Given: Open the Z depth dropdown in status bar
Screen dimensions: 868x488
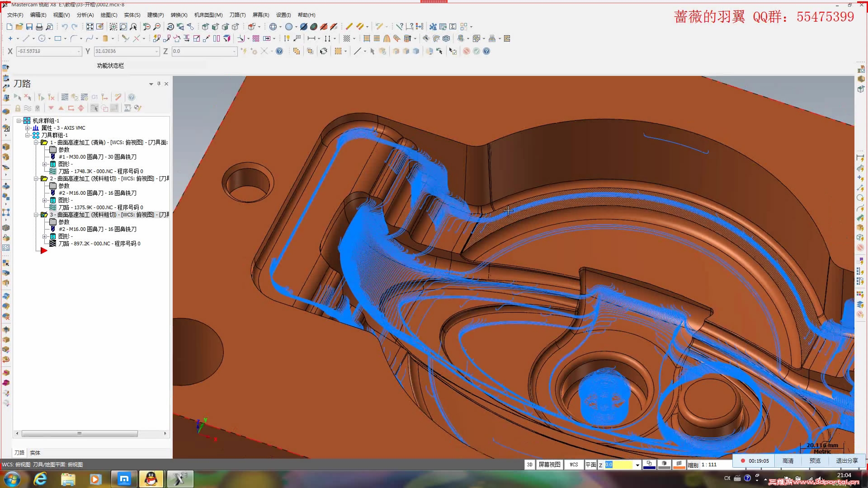Looking at the screenshot, I should (637, 465).
